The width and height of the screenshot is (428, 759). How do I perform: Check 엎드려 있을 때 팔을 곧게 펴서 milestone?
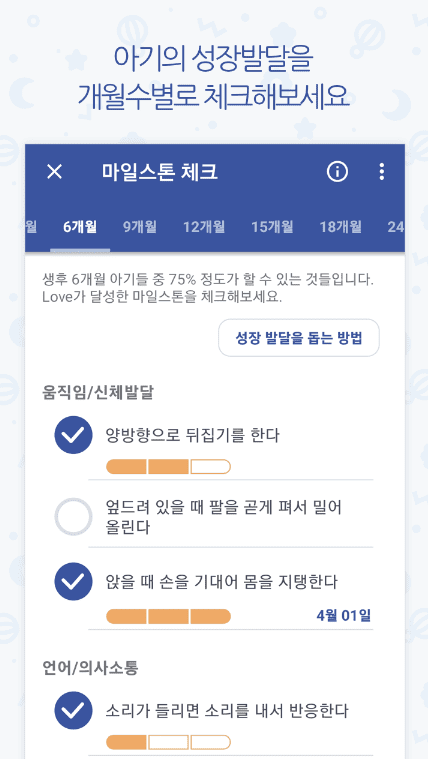coord(73,517)
